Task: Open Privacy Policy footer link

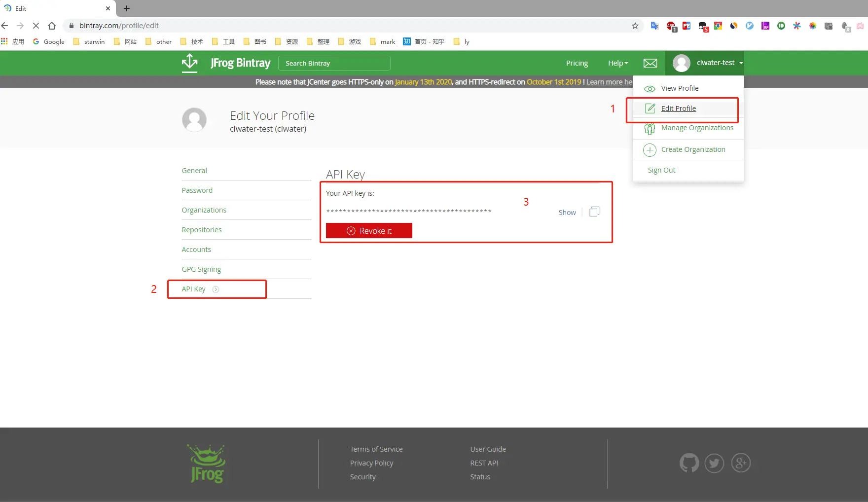Action: [371, 463]
